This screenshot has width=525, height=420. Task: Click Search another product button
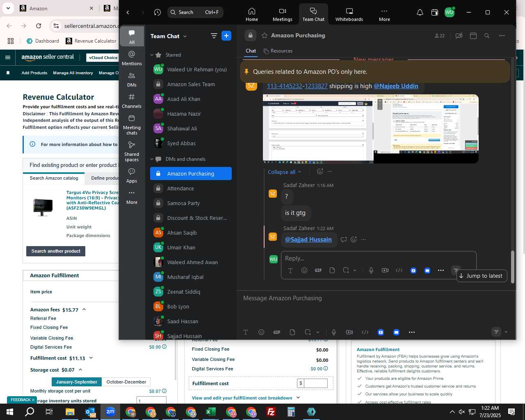tap(56, 251)
